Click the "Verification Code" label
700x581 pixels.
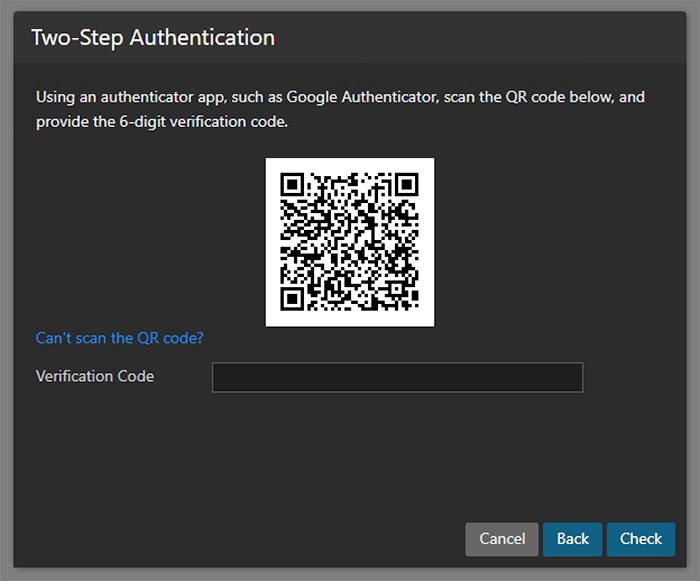coord(95,377)
